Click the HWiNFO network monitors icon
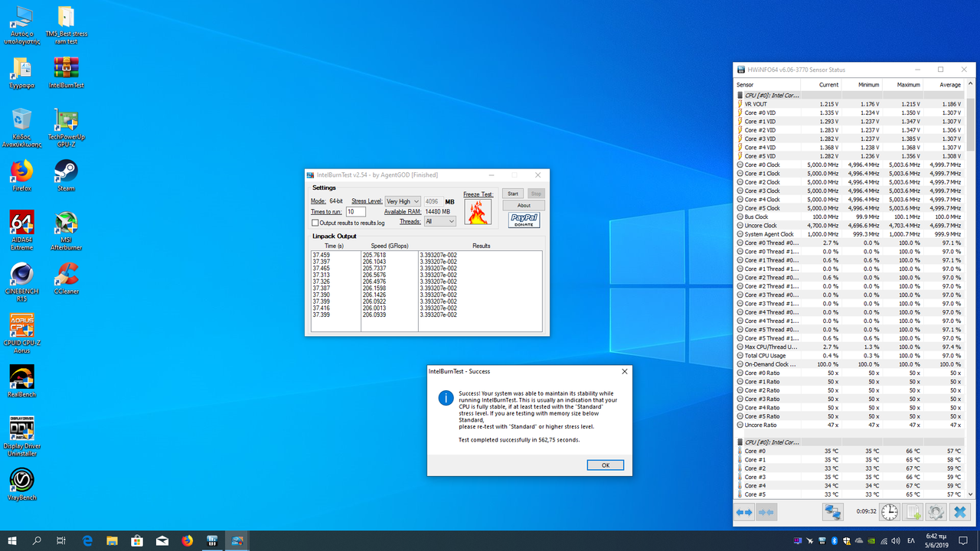This screenshot has height=551, width=980. pos(834,512)
